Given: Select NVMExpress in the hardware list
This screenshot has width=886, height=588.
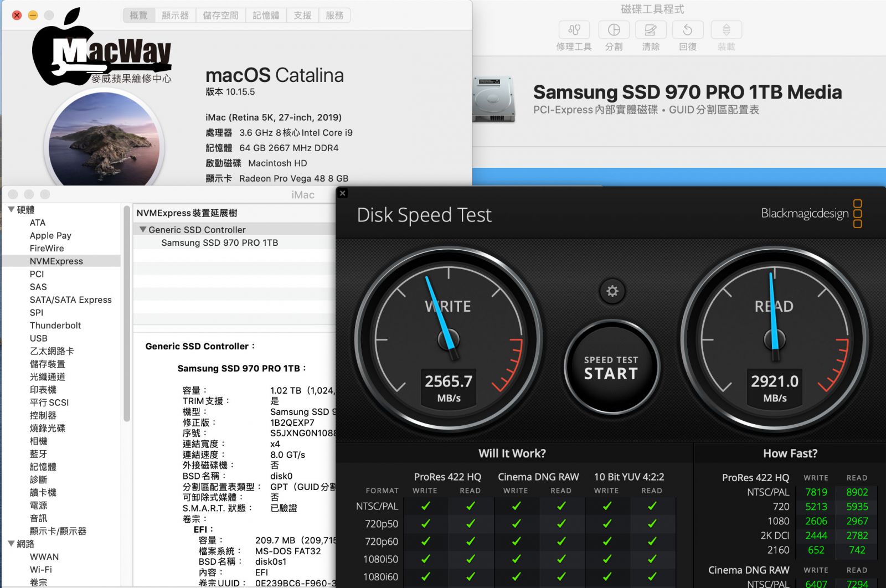Looking at the screenshot, I should (x=61, y=261).
